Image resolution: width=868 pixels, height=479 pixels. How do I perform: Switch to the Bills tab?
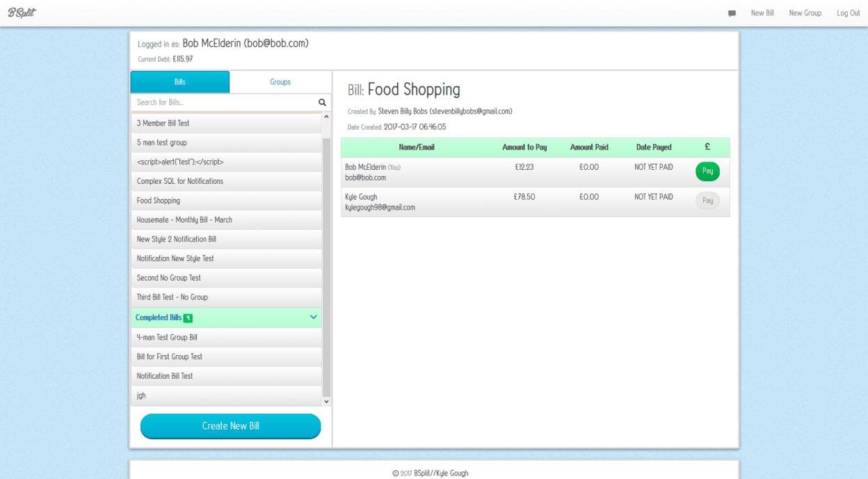[180, 82]
